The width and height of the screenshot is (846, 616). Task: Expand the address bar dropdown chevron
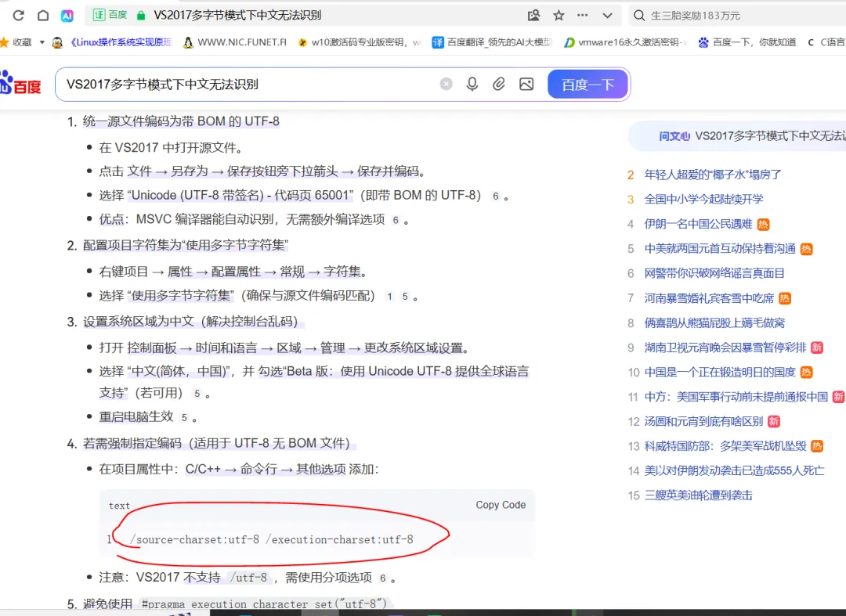click(x=608, y=16)
